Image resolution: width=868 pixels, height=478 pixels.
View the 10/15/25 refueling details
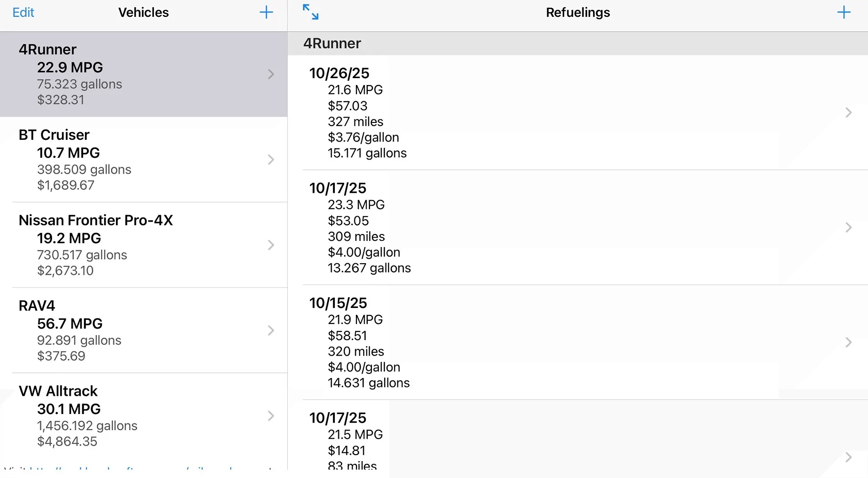click(548, 342)
